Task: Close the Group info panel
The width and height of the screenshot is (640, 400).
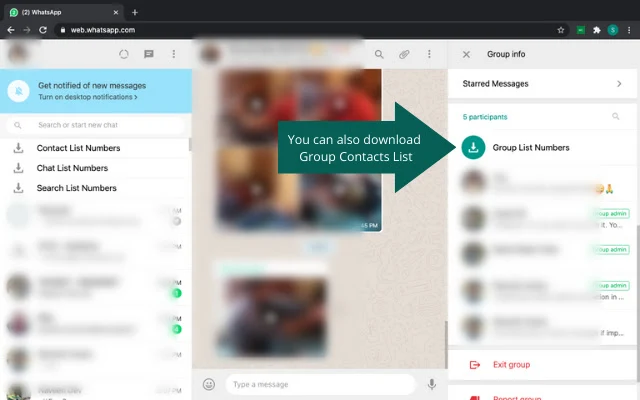Action: pyautogui.click(x=466, y=54)
